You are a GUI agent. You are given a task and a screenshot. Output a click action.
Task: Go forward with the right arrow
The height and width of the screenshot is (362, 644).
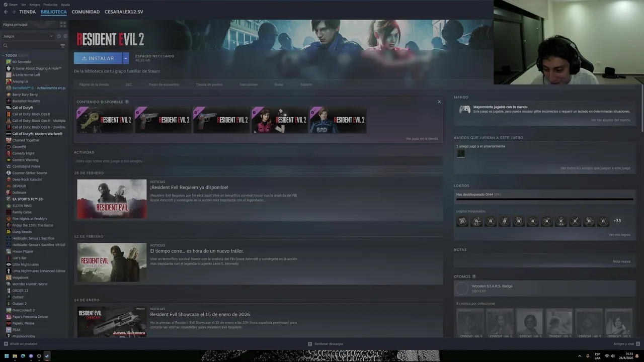coord(14,12)
